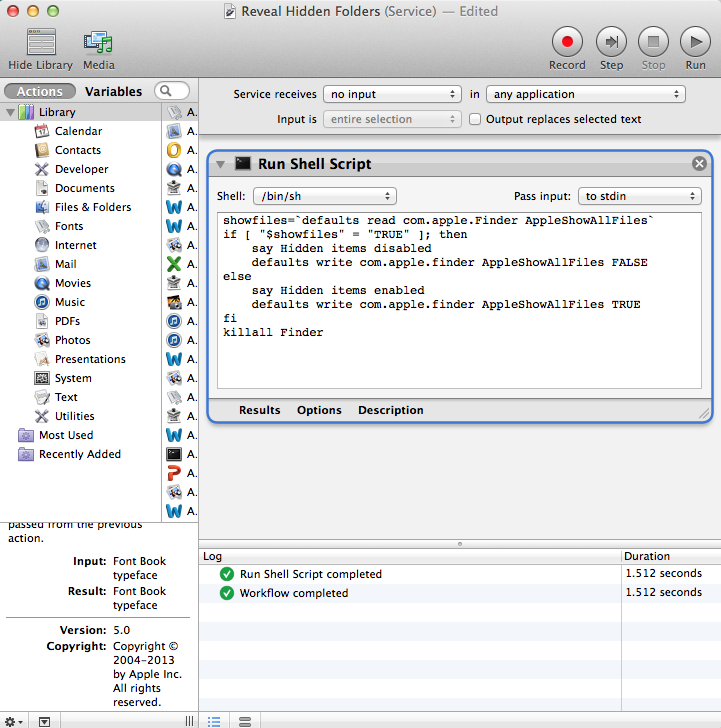The width and height of the screenshot is (721, 728).
Task: Click the action's resize grip corner
Action: [x=704, y=414]
